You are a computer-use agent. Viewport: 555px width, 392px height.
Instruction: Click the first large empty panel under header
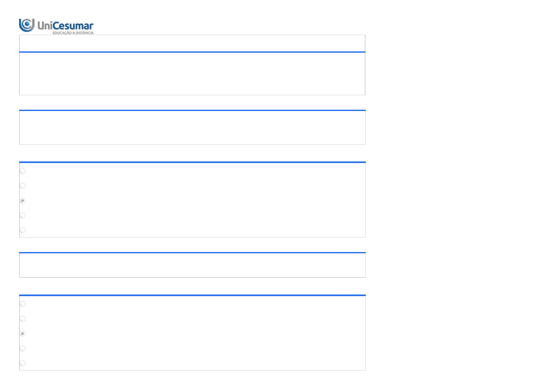pyautogui.click(x=192, y=74)
